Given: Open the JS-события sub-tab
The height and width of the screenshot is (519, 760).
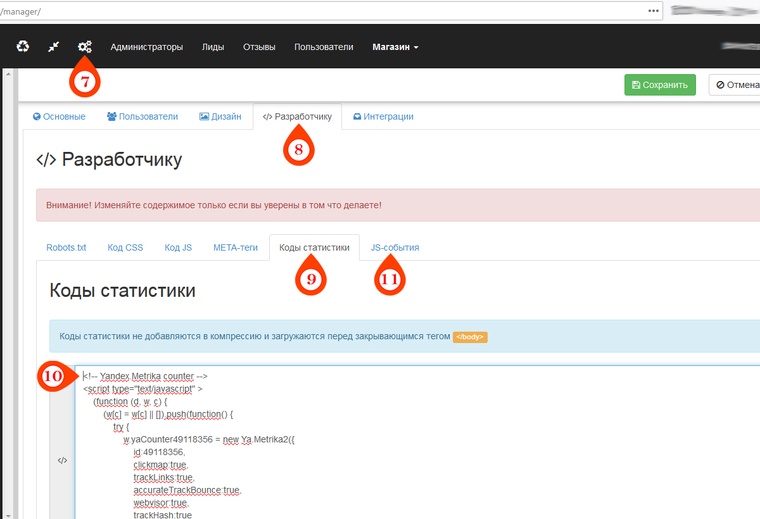Looking at the screenshot, I should 395,247.
